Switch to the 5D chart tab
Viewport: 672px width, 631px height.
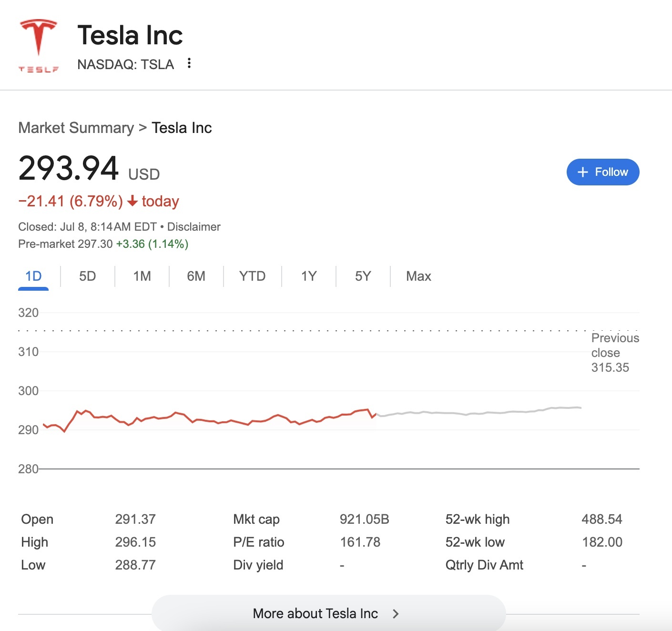(x=88, y=276)
